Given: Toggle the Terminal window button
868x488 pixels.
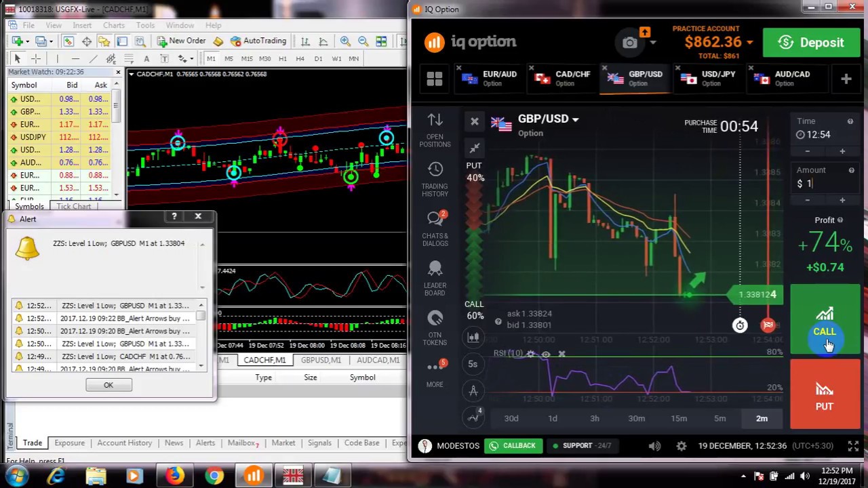Looking at the screenshot, I should [121, 41].
